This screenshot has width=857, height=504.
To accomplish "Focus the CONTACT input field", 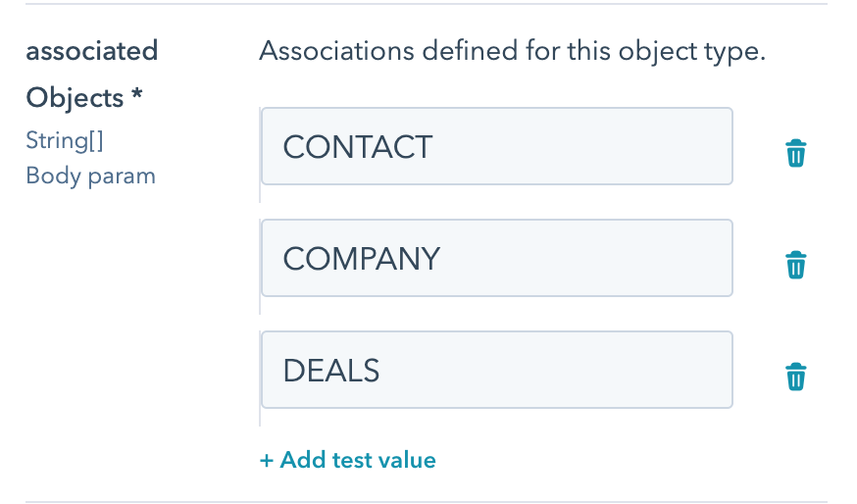I will 496,147.
